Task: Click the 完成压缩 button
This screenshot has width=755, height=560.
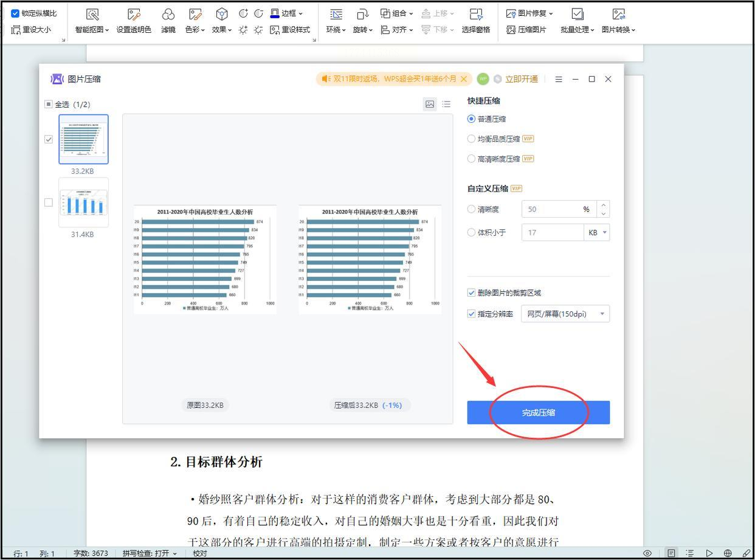Action: pos(538,413)
